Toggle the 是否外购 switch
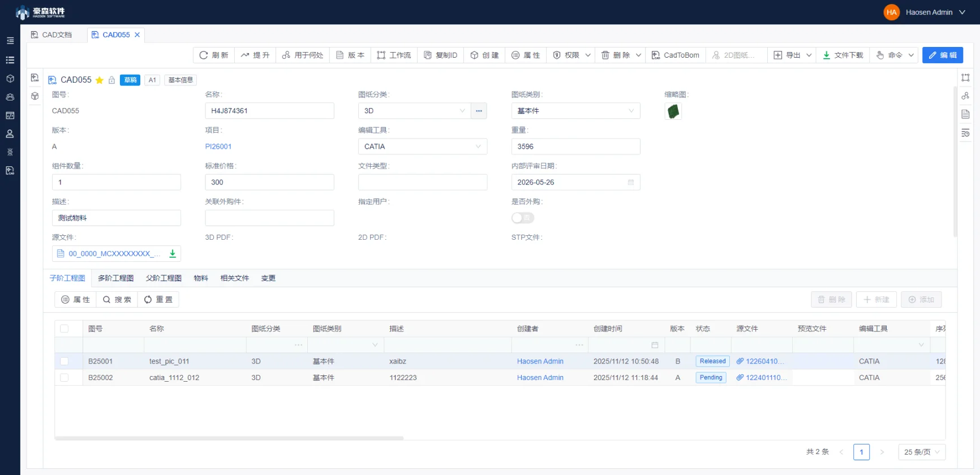Image resolution: width=980 pixels, height=475 pixels. click(x=523, y=218)
